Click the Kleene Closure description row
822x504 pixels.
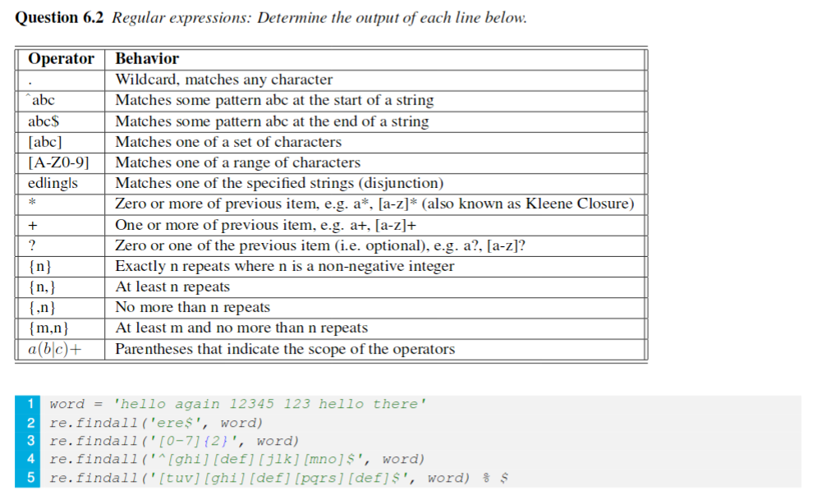pyautogui.click(x=375, y=204)
